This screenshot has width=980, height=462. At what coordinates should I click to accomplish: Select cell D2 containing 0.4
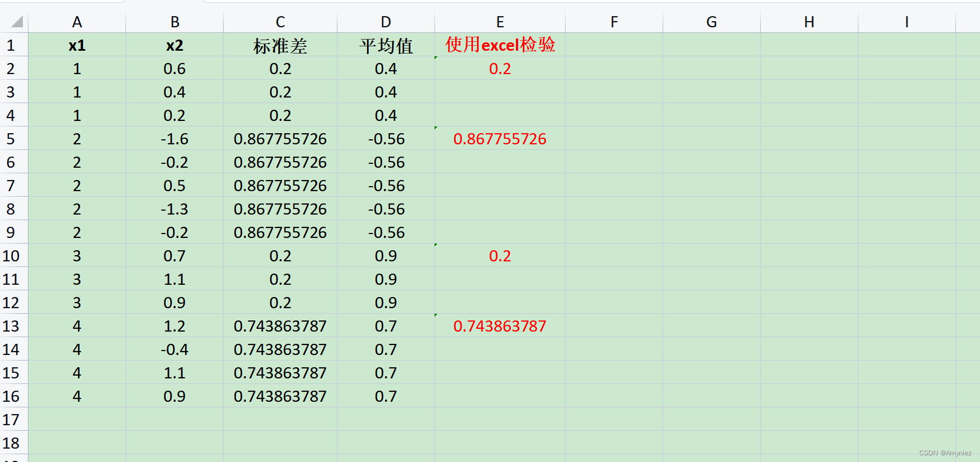click(x=386, y=69)
